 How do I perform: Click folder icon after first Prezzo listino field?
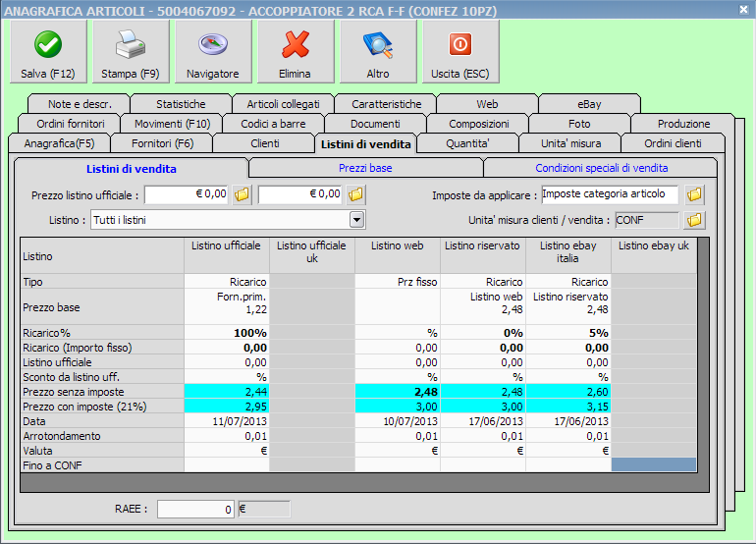243,194
